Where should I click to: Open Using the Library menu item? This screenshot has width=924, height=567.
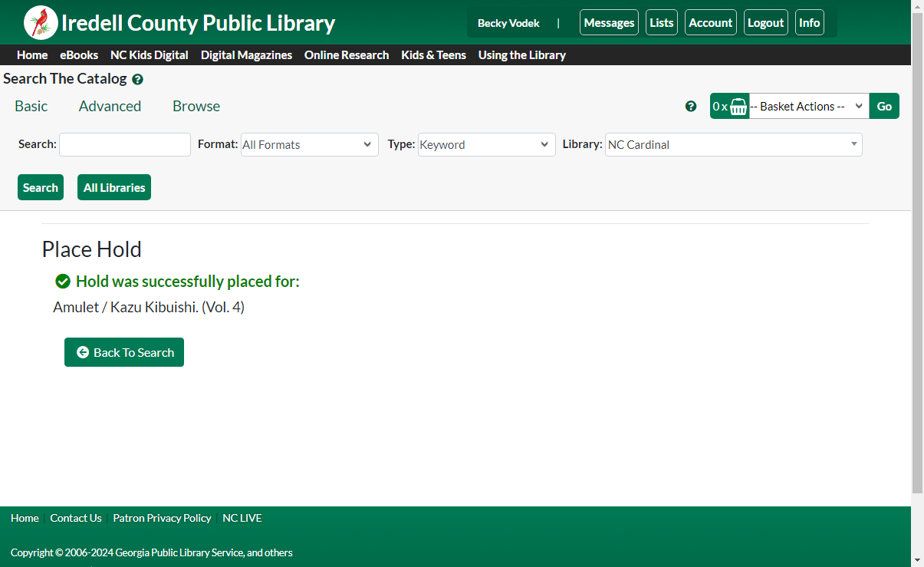click(522, 55)
